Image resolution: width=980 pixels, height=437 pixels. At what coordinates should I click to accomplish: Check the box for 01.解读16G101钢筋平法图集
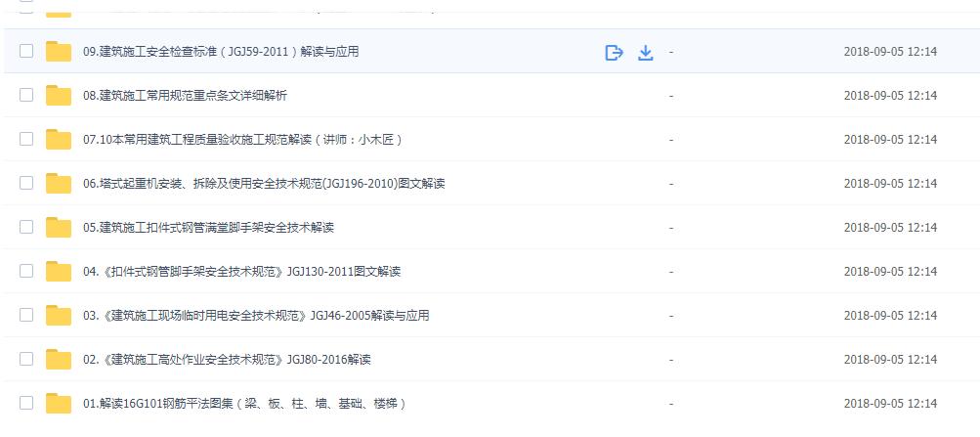click(26, 403)
